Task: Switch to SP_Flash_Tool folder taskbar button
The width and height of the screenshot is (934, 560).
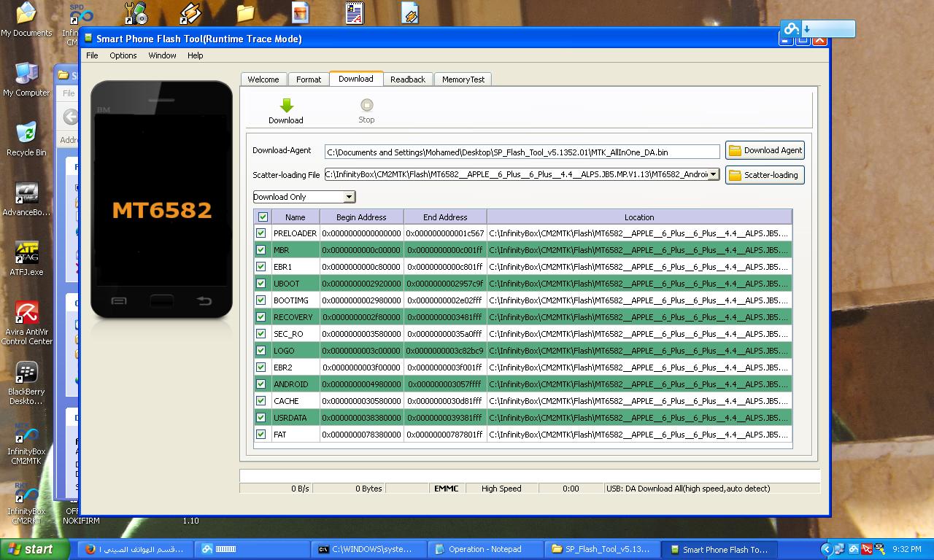Action: coord(602,550)
